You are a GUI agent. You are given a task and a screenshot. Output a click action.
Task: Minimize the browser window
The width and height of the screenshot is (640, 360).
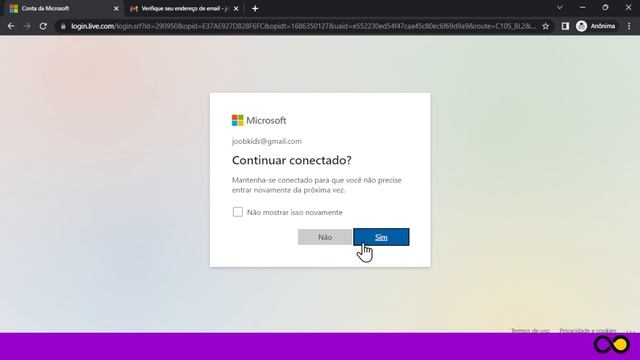582,8
